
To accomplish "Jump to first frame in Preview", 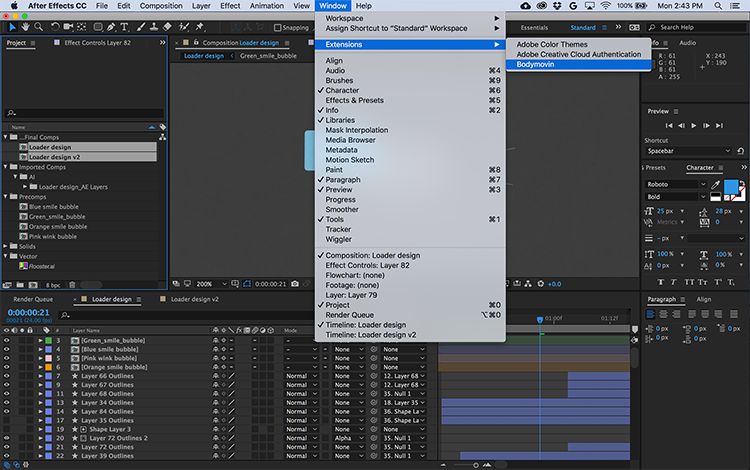I will [669, 126].
